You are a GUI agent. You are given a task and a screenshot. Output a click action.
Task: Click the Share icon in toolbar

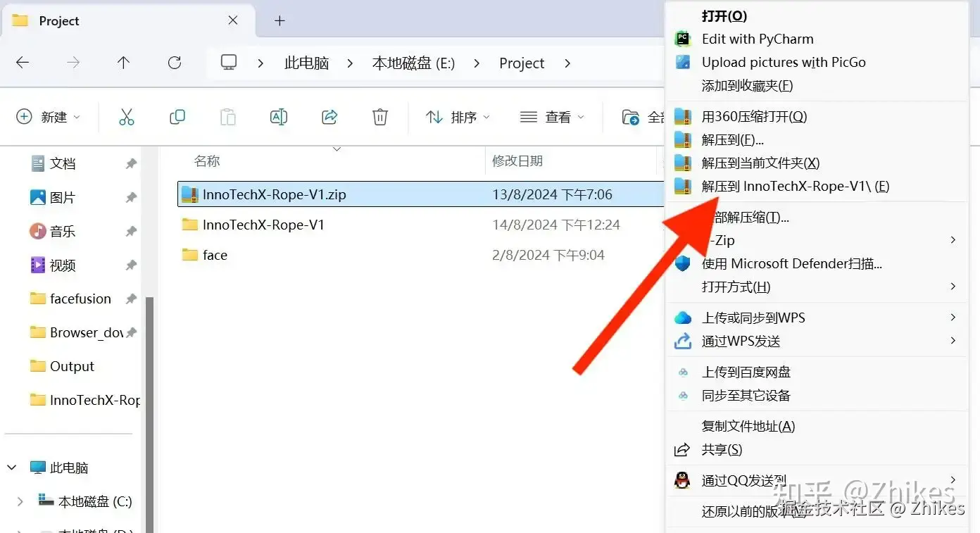[x=329, y=117]
